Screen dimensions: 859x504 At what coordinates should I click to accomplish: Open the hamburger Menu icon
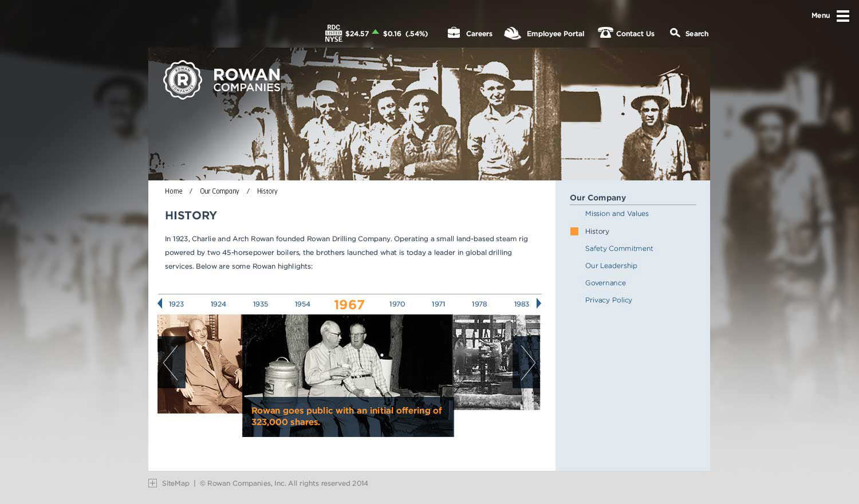(x=842, y=16)
